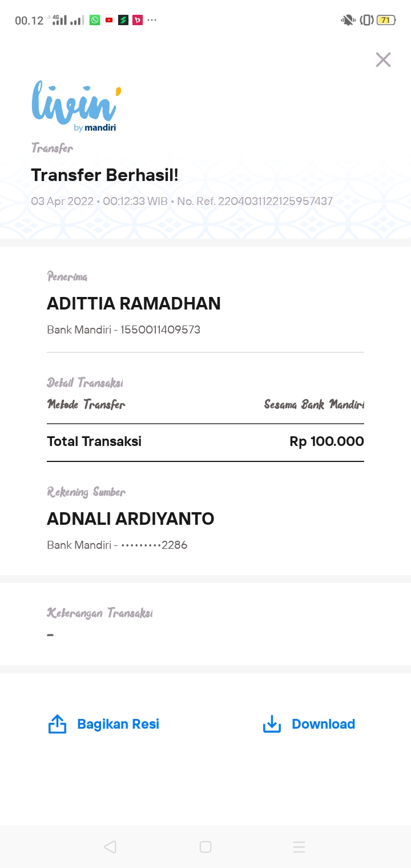Image resolution: width=411 pixels, height=868 pixels.
Task: Open the Android recent apps menu
Action: tap(299, 847)
